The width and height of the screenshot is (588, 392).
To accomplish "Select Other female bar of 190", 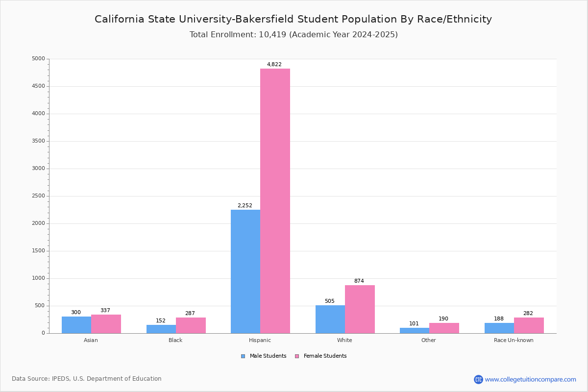I will pos(444,328).
